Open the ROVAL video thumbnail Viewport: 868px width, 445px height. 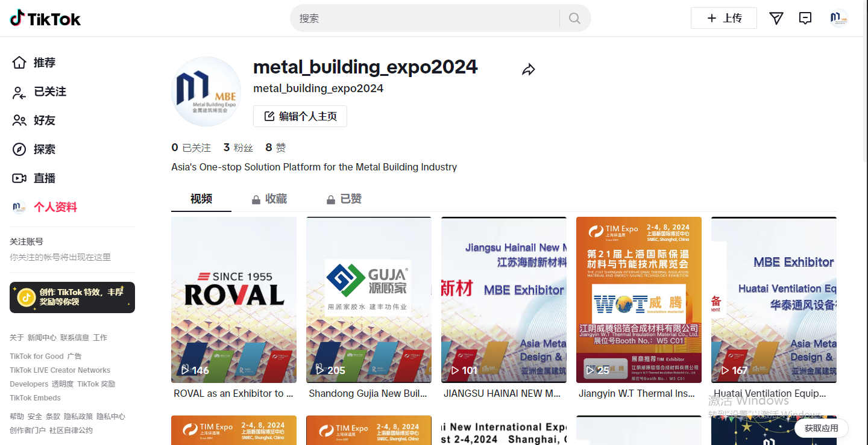[234, 300]
